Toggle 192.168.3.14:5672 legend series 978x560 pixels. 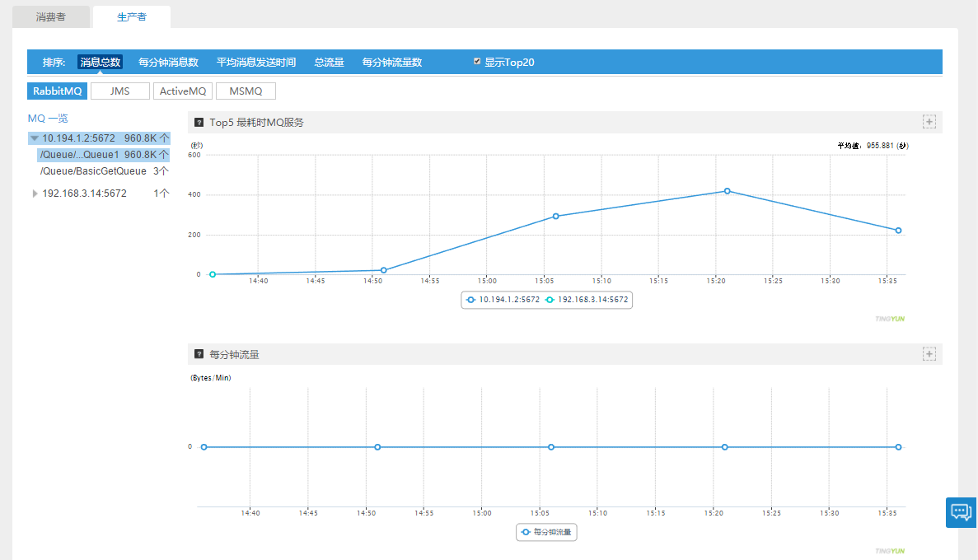coord(587,300)
